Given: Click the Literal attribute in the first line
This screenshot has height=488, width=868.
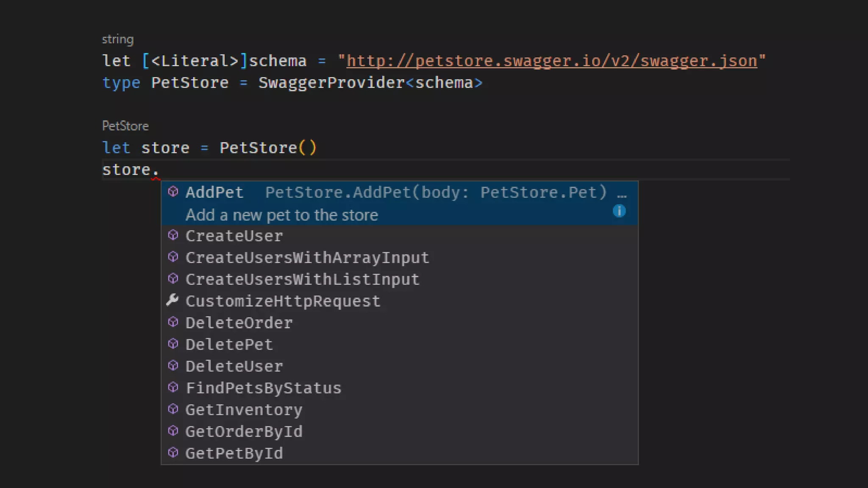Looking at the screenshot, I should (x=195, y=61).
